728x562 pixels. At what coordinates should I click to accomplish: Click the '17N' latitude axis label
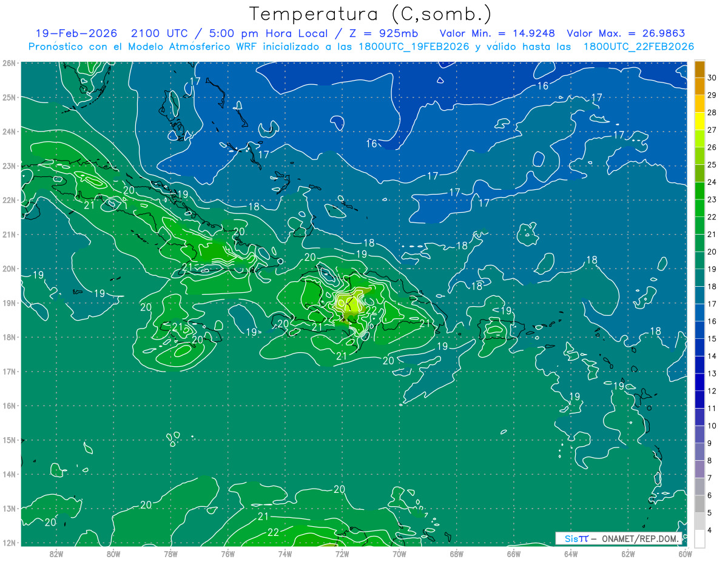[x=8, y=371]
